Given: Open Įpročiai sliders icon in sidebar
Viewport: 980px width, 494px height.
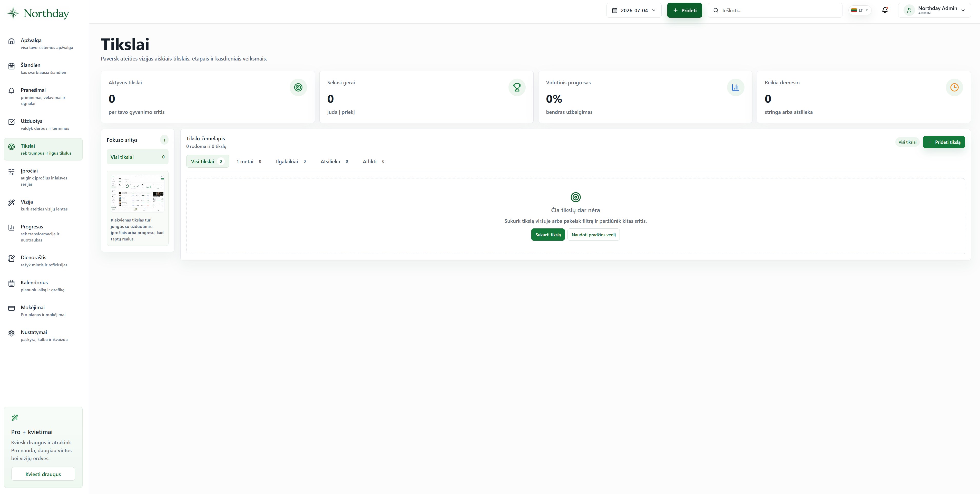Looking at the screenshot, I should [x=11, y=172].
